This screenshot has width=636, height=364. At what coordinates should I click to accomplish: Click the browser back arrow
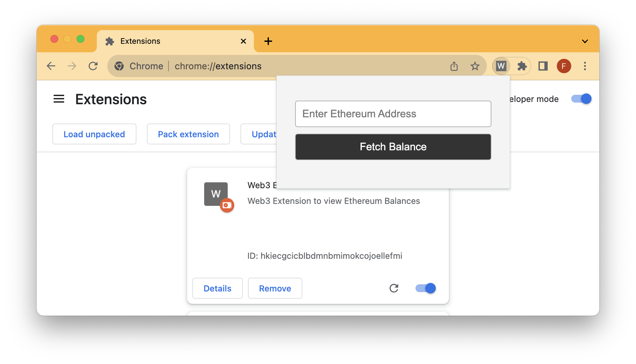[x=51, y=66]
